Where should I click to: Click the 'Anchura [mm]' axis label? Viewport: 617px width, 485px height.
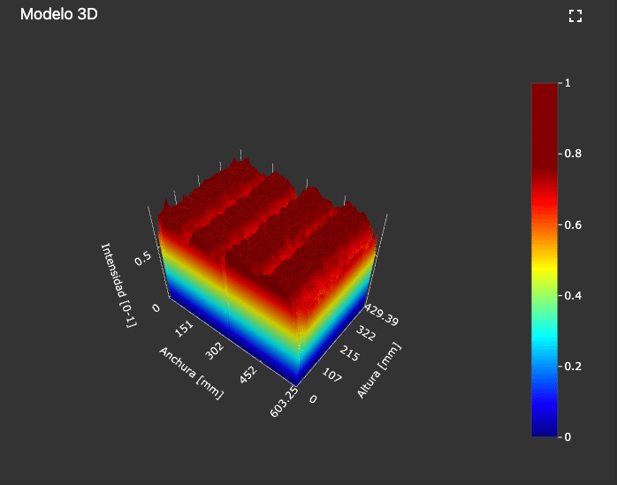pyautogui.click(x=190, y=373)
